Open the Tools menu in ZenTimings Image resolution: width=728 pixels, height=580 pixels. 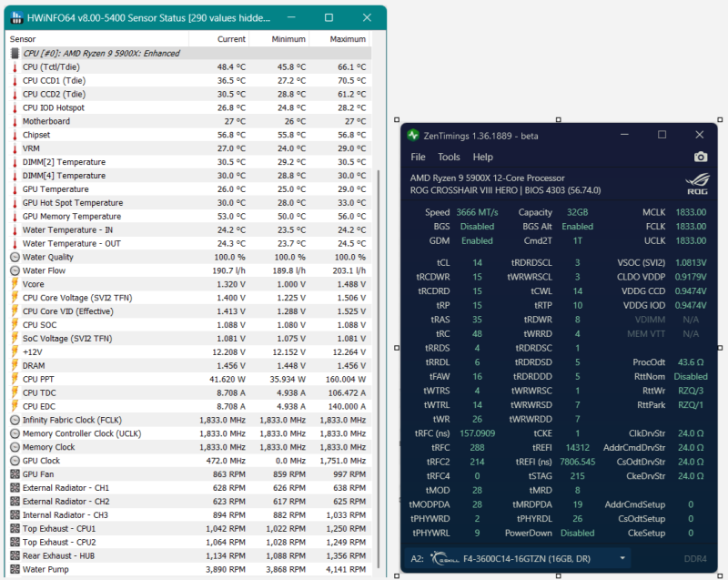pyautogui.click(x=449, y=157)
